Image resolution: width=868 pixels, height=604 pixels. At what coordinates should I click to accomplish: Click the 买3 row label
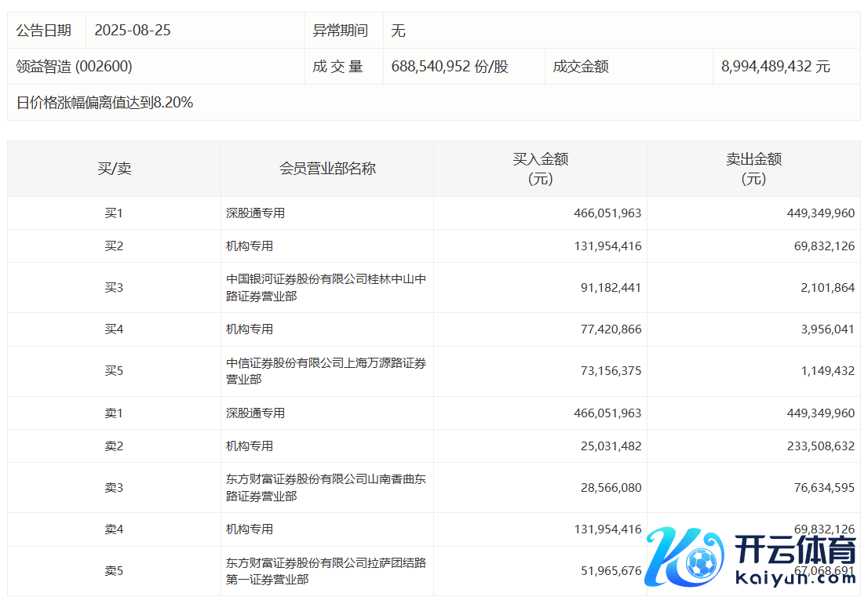tap(115, 288)
